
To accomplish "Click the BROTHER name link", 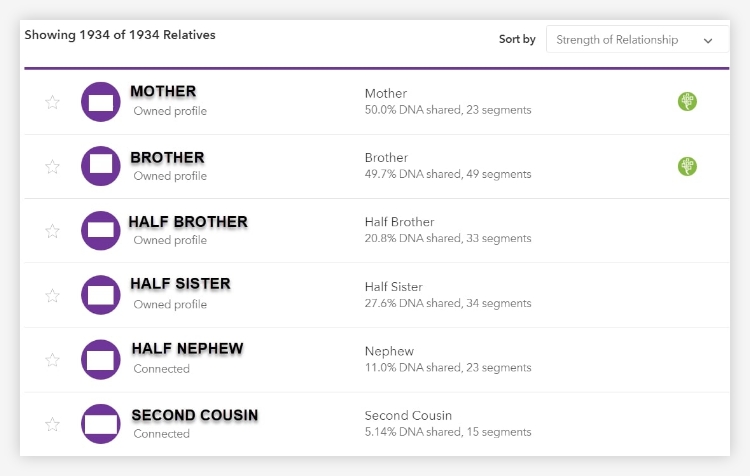I will [167, 157].
